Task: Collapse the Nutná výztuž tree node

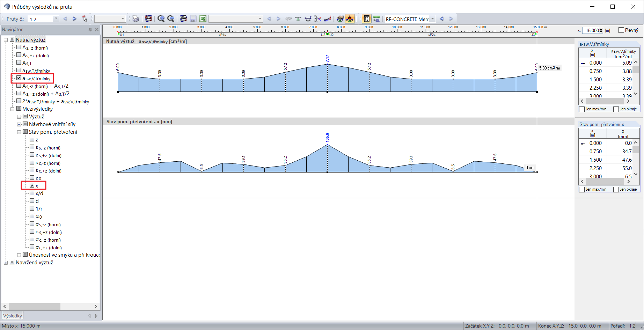Action: [6, 40]
